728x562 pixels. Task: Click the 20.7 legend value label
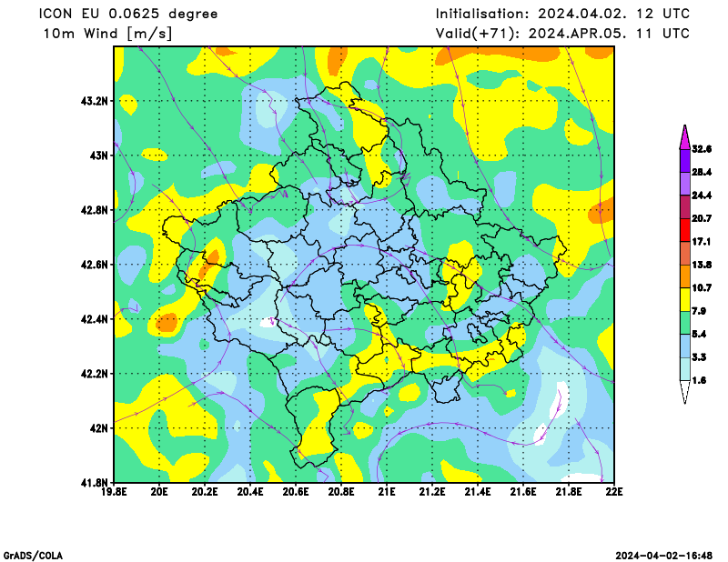(x=702, y=218)
